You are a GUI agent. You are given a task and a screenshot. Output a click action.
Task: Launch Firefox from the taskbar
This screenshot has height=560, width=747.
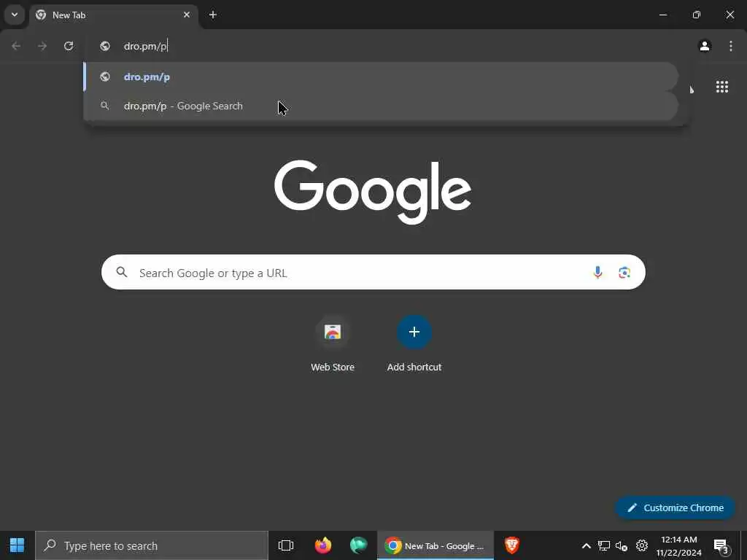pos(323,545)
